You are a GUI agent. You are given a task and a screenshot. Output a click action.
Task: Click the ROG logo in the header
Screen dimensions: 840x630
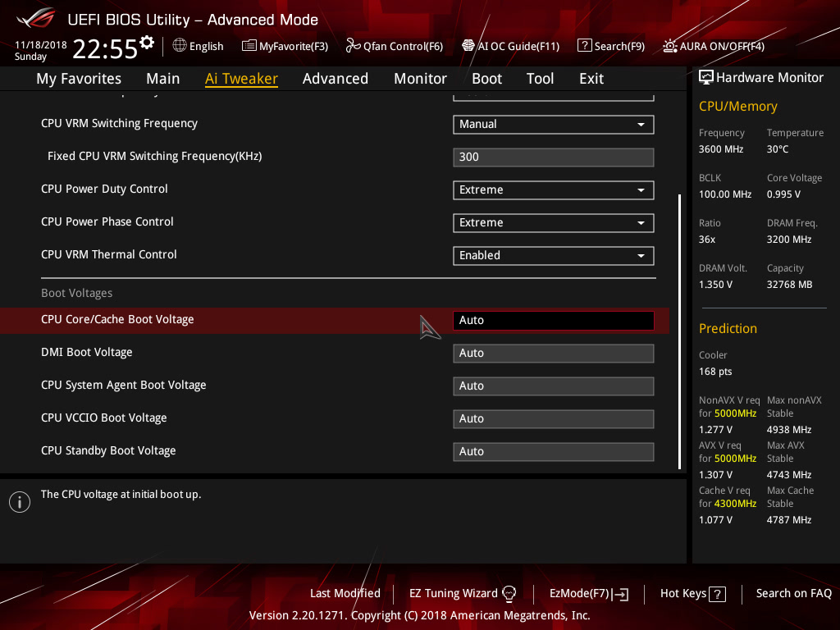[x=35, y=18]
